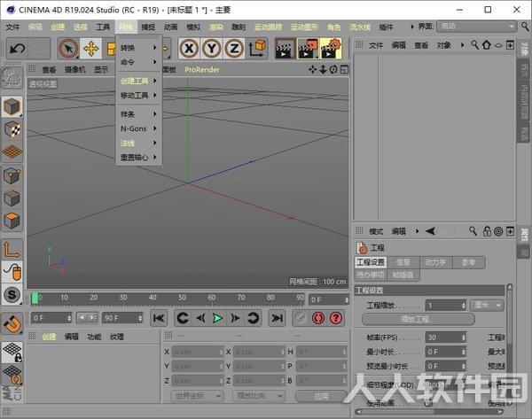532x419 pixels.
Task: Open the 文件 menu in main menu bar
Action: [13, 27]
